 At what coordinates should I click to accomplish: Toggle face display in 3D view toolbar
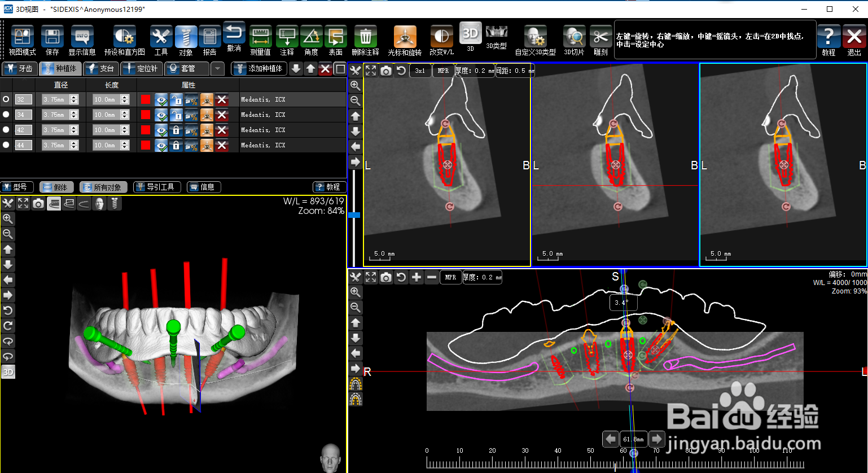[x=99, y=203]
